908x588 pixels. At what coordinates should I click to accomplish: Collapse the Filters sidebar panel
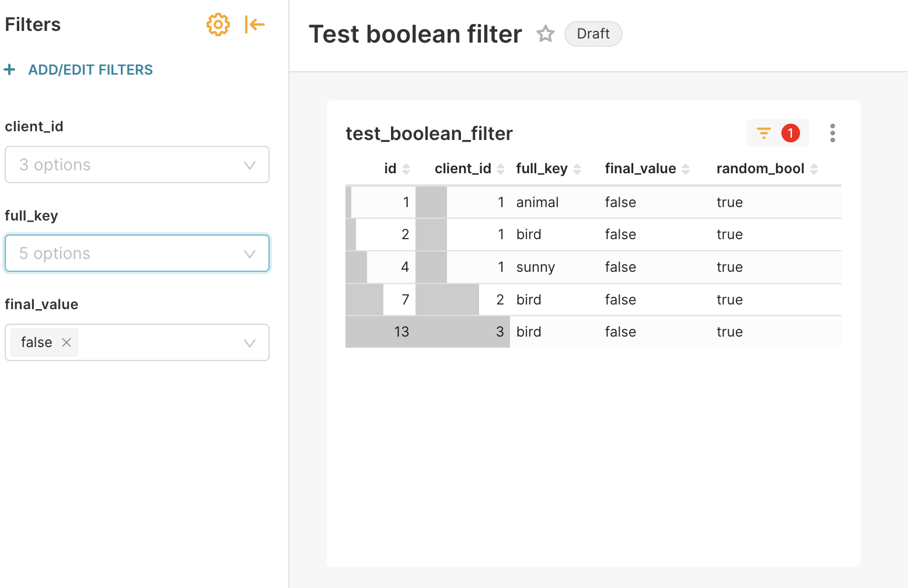[x=255, y=24]
